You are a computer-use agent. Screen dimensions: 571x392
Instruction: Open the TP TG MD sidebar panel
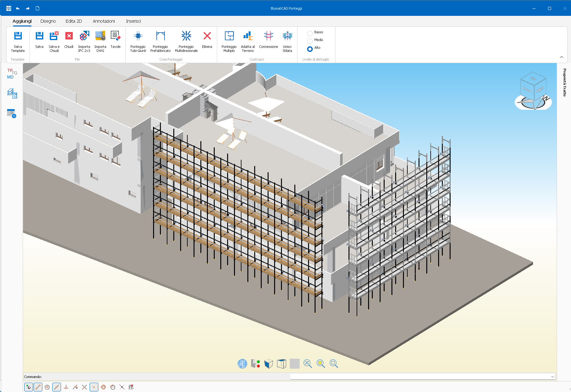click(x=12, y=74)
